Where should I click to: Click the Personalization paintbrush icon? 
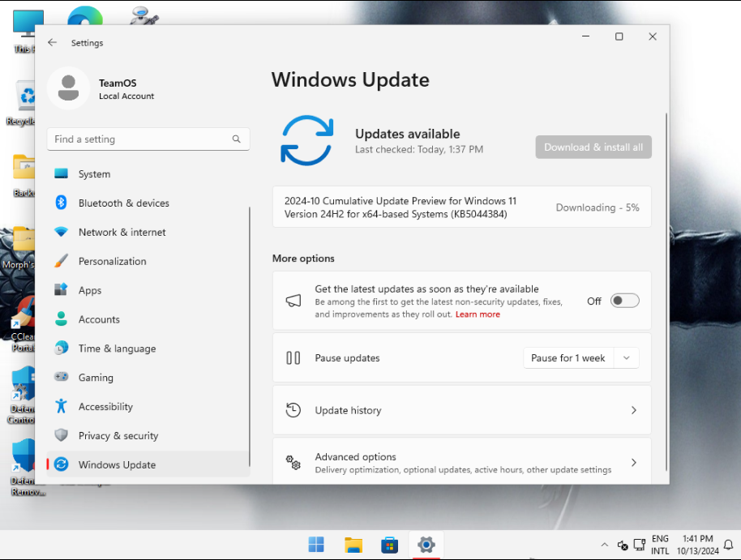click(x=61, y=261)
